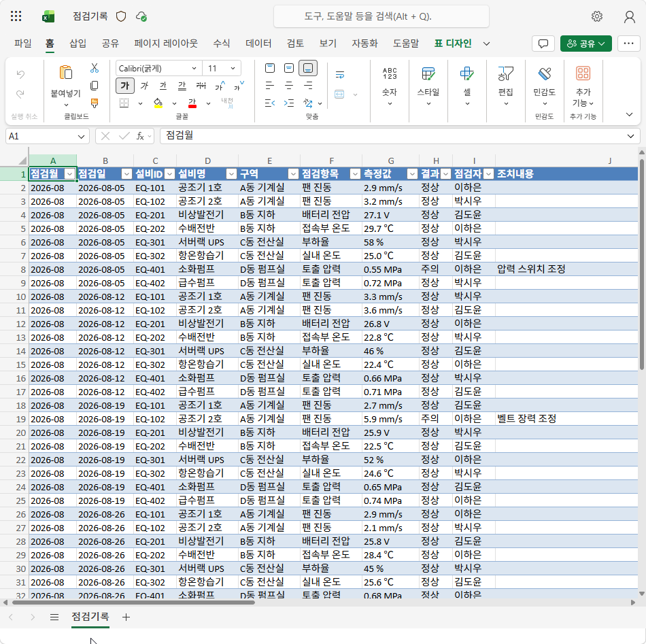Align text right
The height and width of the screenshot is (644, 646).
coord(308,86)
